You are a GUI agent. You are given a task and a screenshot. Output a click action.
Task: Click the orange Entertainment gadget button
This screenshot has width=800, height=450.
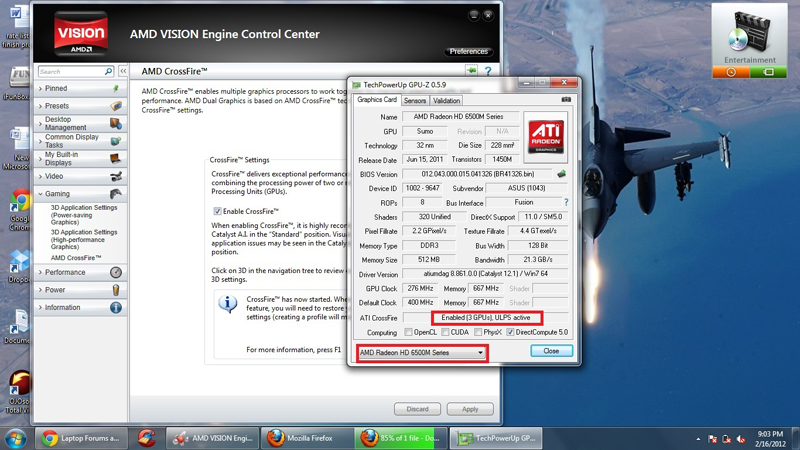coord(731,72)
